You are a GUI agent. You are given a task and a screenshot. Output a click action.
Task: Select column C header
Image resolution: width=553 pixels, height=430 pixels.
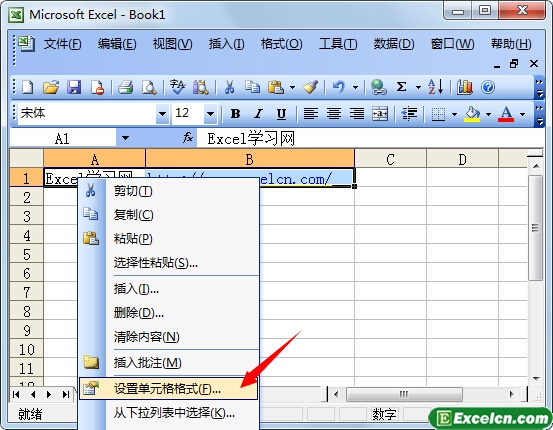[x=390, y=159]
